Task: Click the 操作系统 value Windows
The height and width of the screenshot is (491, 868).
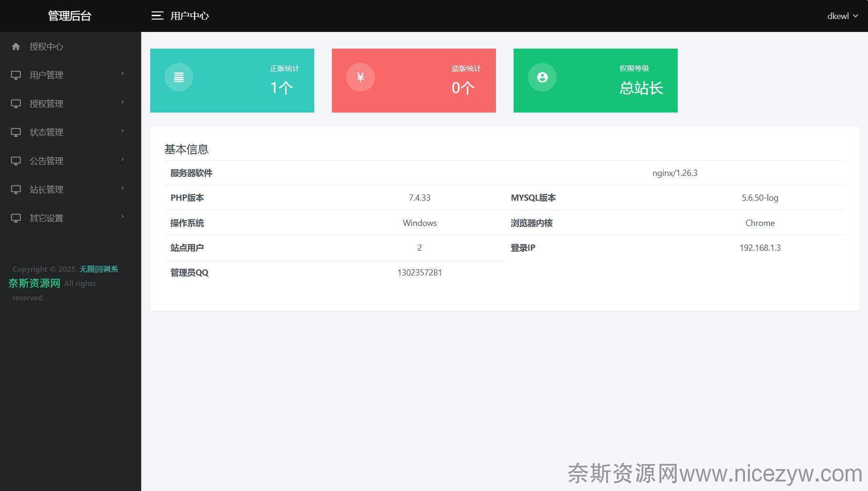Action: click(420, 223)
